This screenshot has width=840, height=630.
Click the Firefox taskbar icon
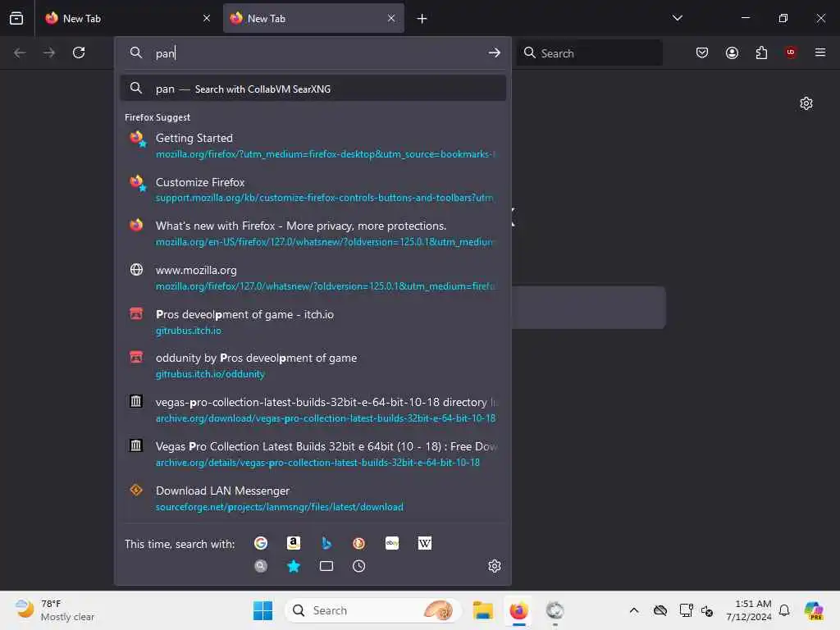pos(518,610)
